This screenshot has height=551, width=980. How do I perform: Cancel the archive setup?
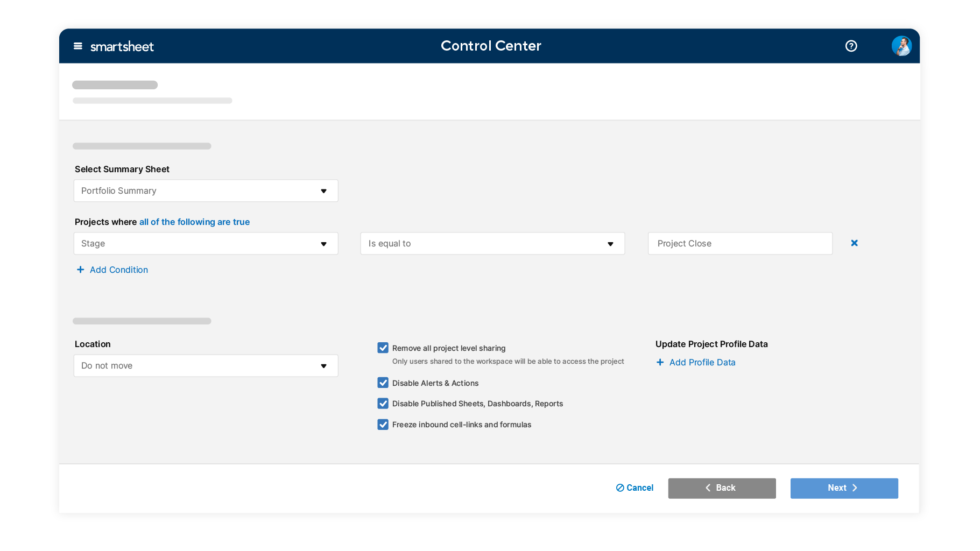tap(634, 488)
